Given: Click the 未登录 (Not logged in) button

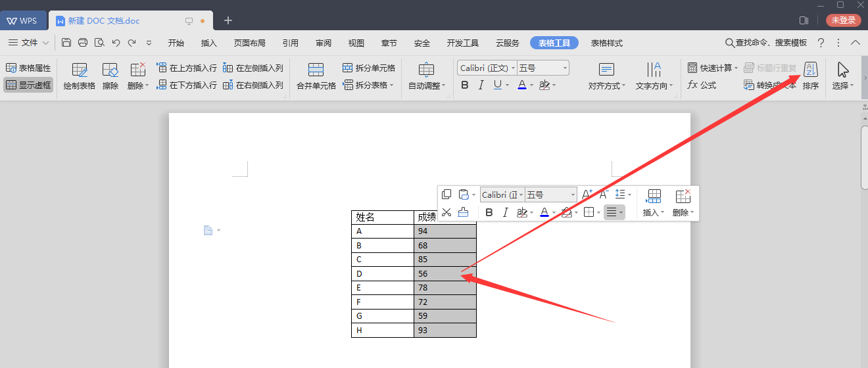Looking at the screenshot, I should point(844,20).
